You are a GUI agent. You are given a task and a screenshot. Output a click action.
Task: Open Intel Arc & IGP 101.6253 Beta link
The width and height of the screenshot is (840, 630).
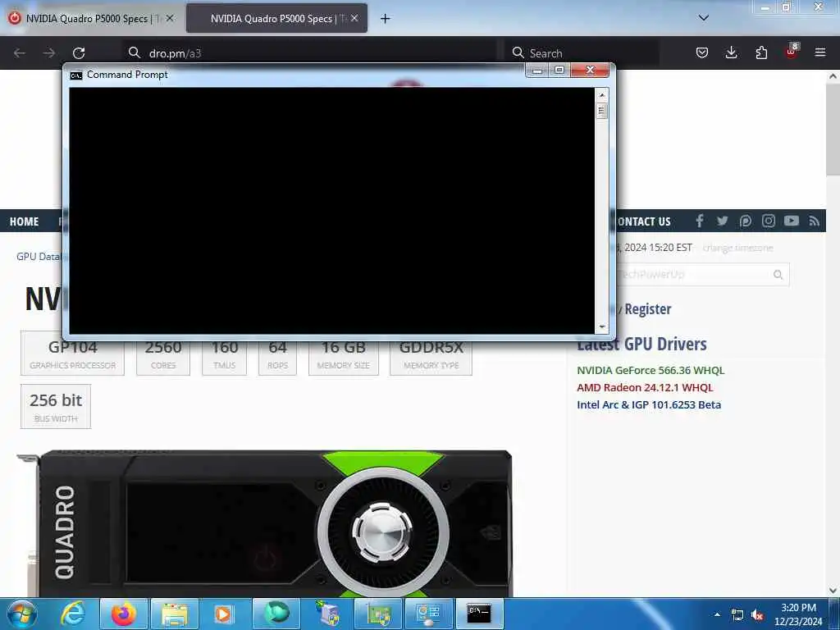pyautogui.click(x=649, y=404)
